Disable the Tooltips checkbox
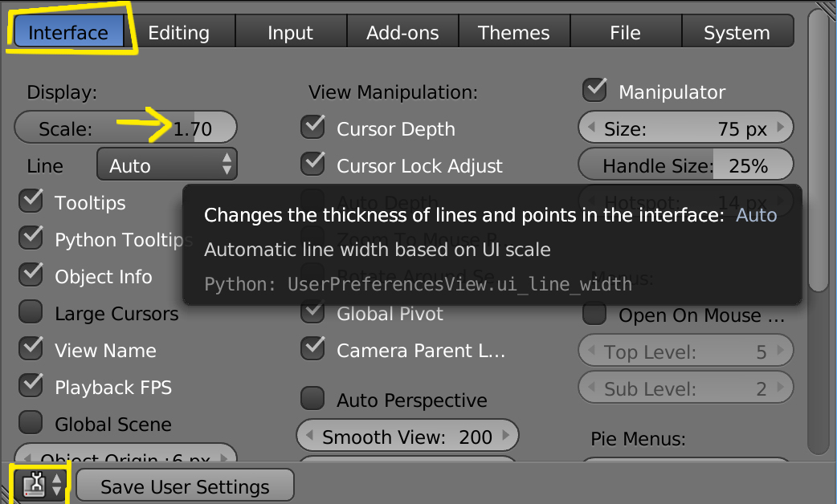Image resolution: width=837 pixels, height=504 pixels. (x=31, y=202)
